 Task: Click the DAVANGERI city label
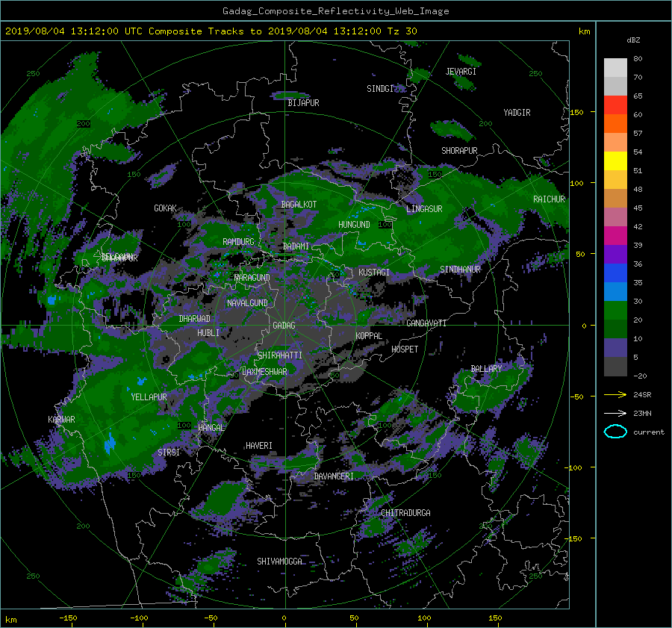click(334, 476)
